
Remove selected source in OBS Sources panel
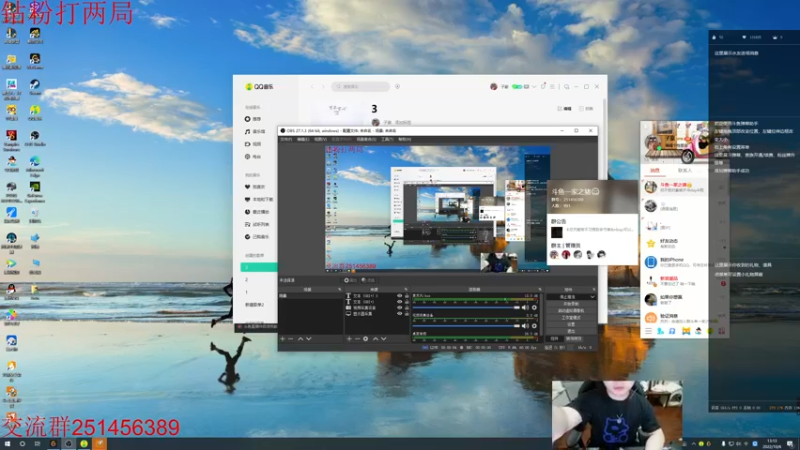357,339
